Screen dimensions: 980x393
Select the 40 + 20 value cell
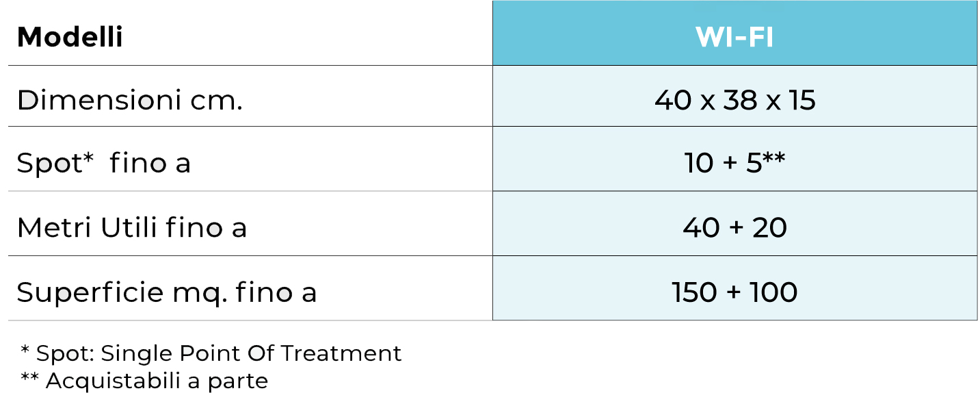pyautogui.click(x=734, y=227)
